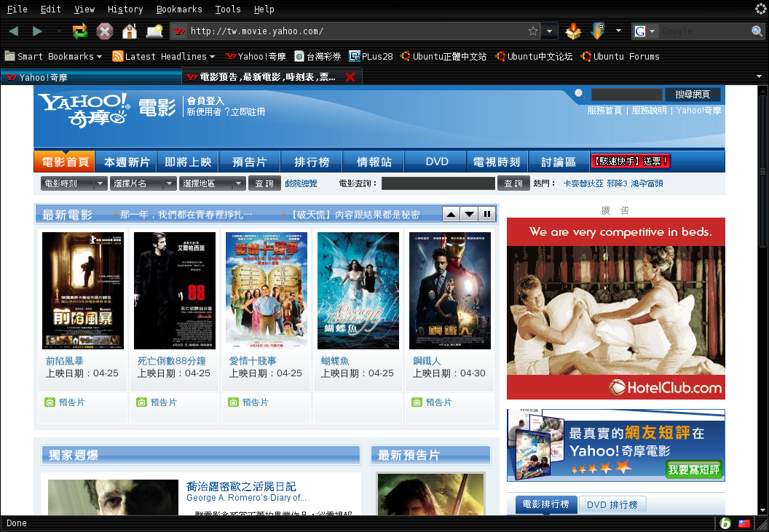The image size is (769, 532).
Task: Open the 戲院總覽 link
Action: (301, 183)
